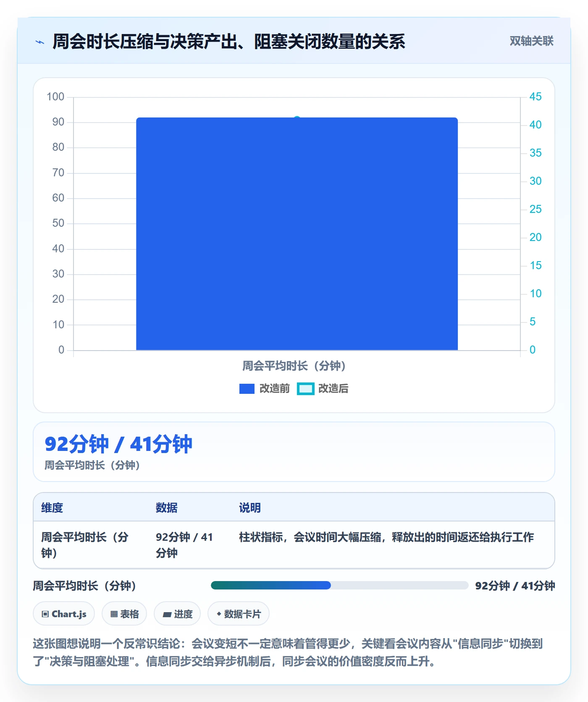Click the 数据 table column header
The width and height of the screenshot is (588, 702).
pyautogui.click(x=167, y=508)
